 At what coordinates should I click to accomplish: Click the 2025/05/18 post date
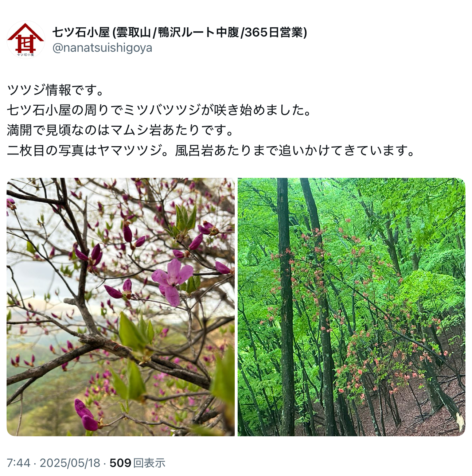pos(70,463)
